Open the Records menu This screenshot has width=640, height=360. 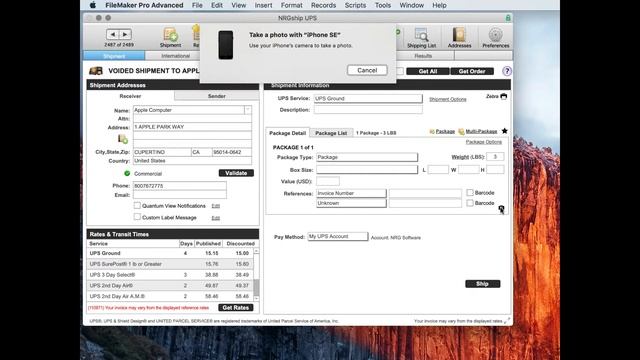(323, 5)
